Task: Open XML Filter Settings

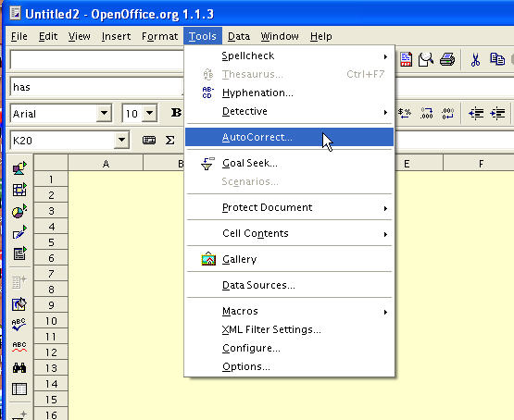Action: (290, 329)
